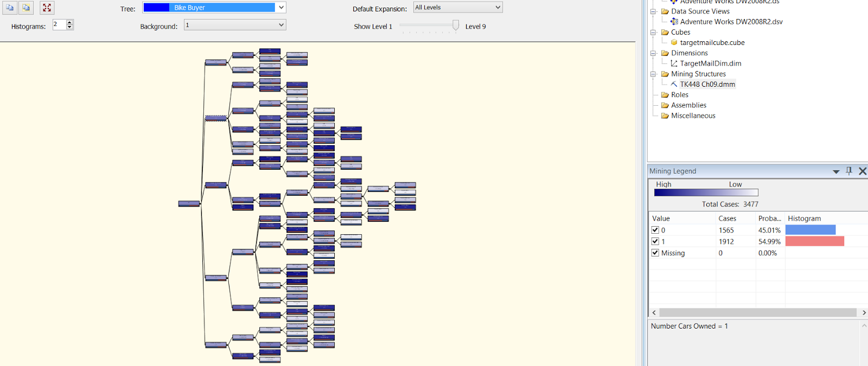
Task: Click the legend horizontal scrollbar track
Action: coord(758,312)
